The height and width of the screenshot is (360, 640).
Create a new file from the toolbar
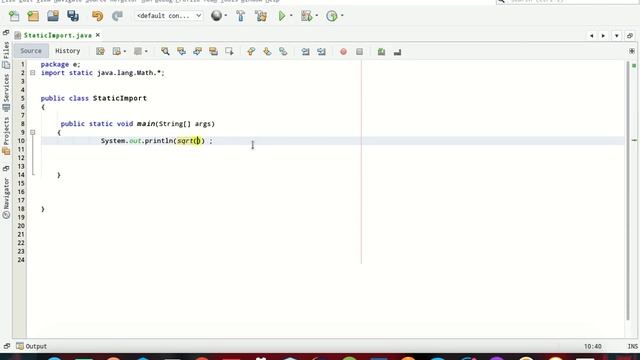click(x=14, y=16)
